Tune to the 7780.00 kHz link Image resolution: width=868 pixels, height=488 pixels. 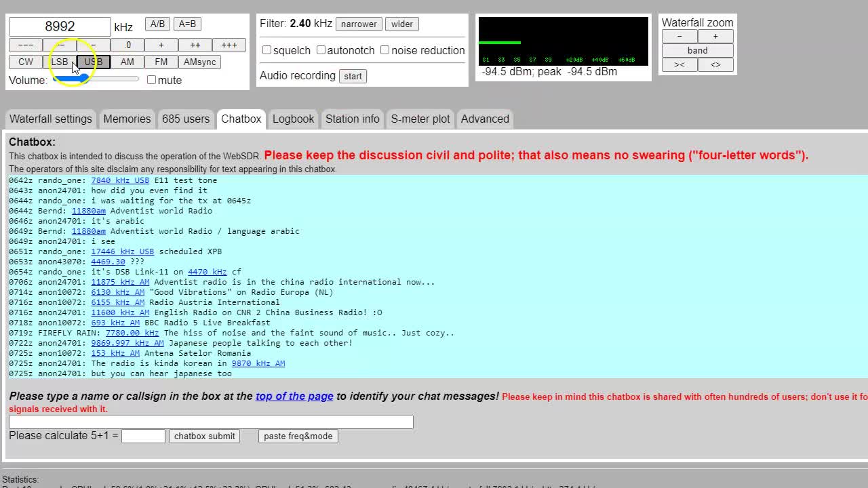click(132, 333)
